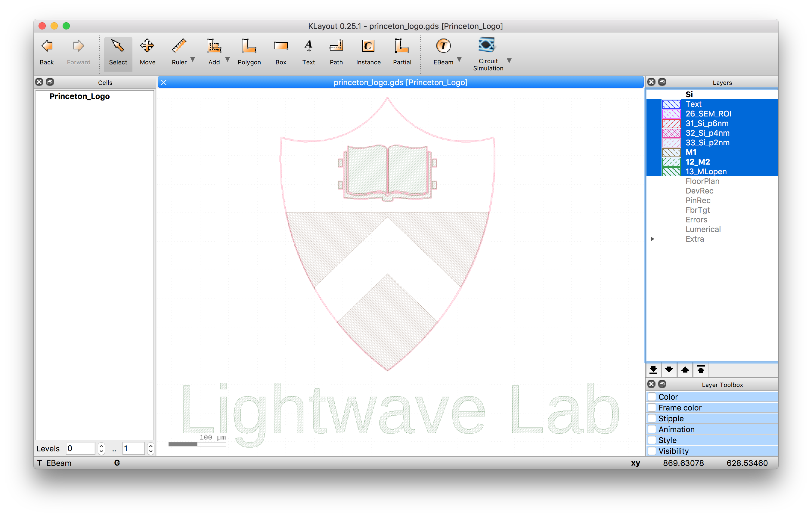Close the princeton_logo.gds view tab
Viewport: 812px width, 517px height.
coord(164,82)
